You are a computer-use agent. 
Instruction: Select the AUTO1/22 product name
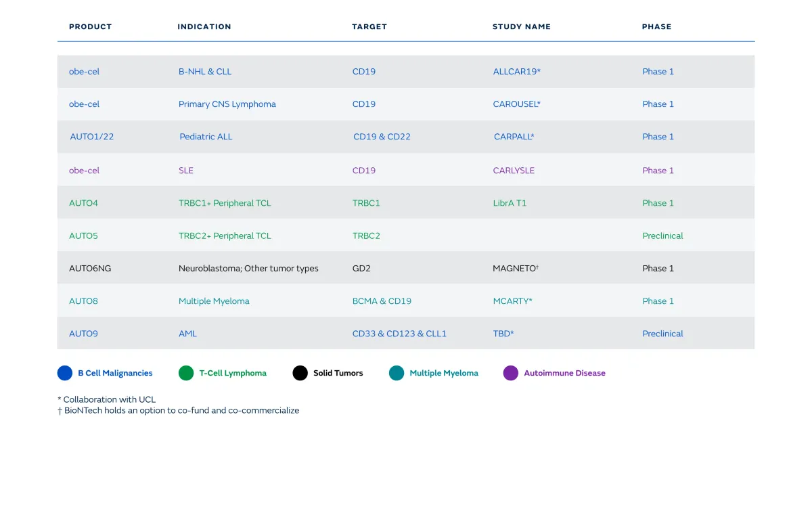(92, 137)
